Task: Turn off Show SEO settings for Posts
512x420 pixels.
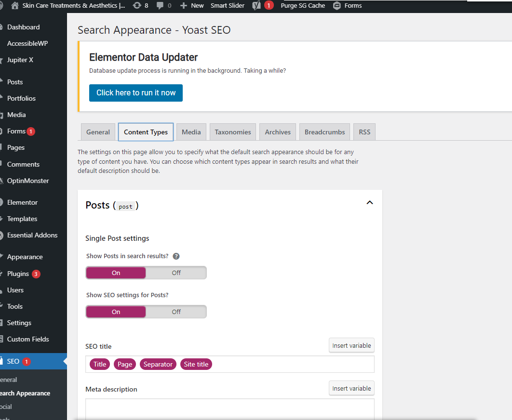Action: [x=176, y=312]
